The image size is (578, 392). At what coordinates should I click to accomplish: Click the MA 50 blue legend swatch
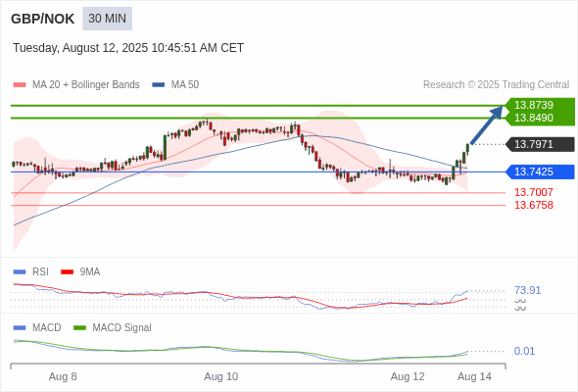pyautogui.click(x=159, y=85)
